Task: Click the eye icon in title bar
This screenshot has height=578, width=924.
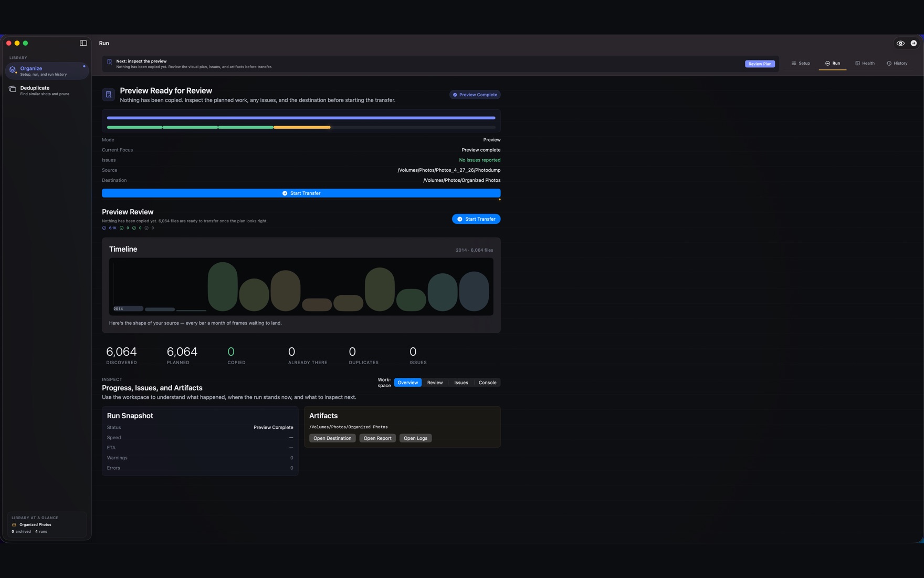Action: click(x=900, y=43)
